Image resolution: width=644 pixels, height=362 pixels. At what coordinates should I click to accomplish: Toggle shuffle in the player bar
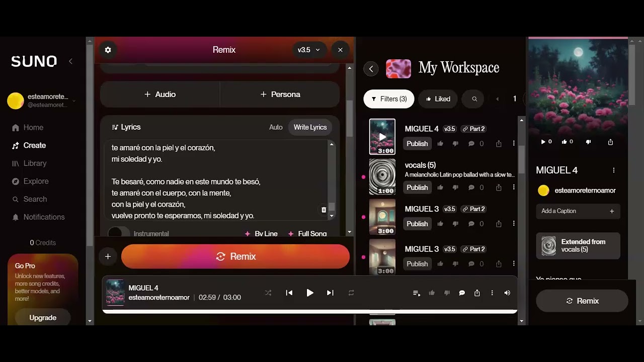(x=268, y=293)
